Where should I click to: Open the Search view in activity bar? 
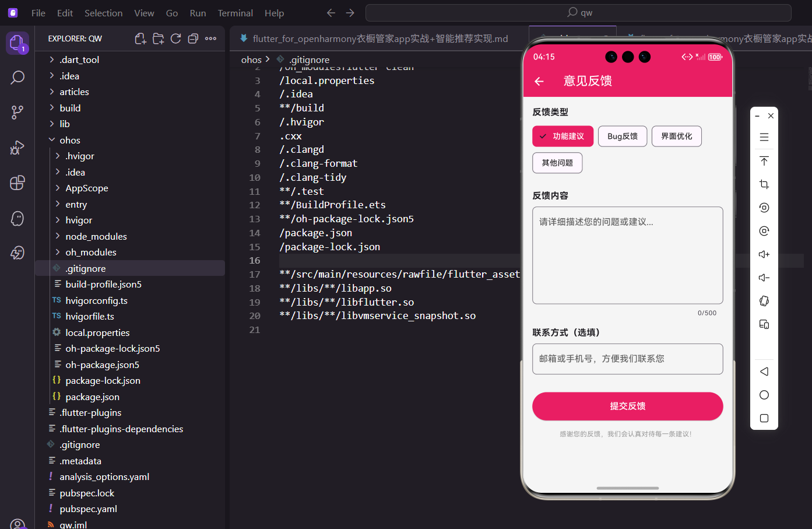click(17, 78)
